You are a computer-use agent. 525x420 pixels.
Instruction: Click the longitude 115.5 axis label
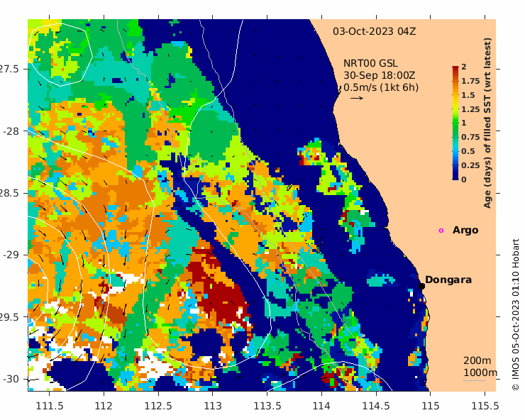click(485, 406)
